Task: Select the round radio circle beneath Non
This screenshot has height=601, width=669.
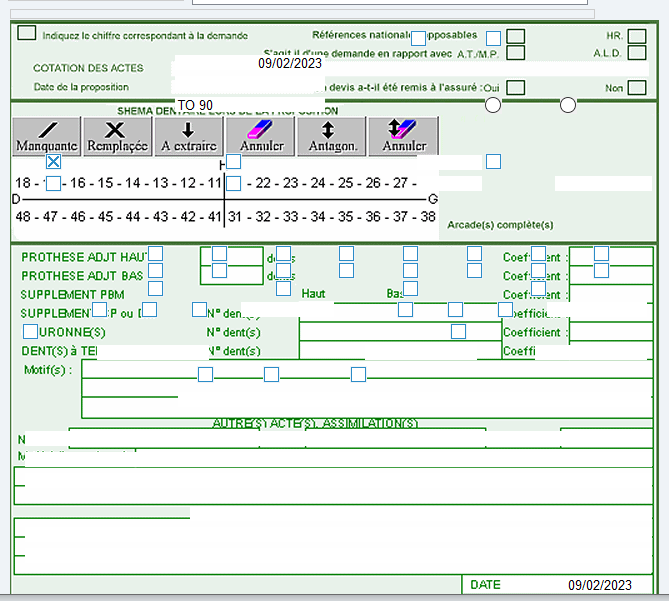Action: [568, 105]
